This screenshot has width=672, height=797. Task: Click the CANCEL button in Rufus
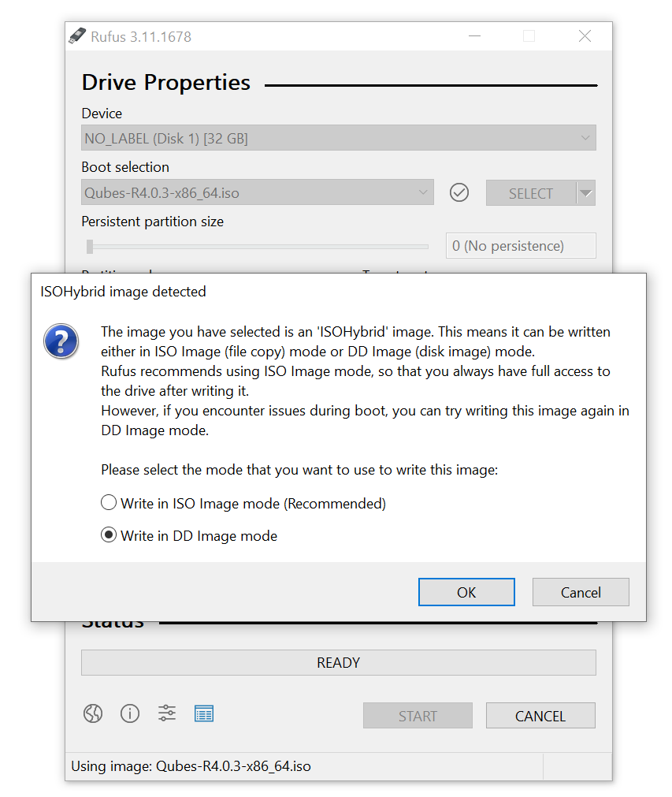[540, 716]
